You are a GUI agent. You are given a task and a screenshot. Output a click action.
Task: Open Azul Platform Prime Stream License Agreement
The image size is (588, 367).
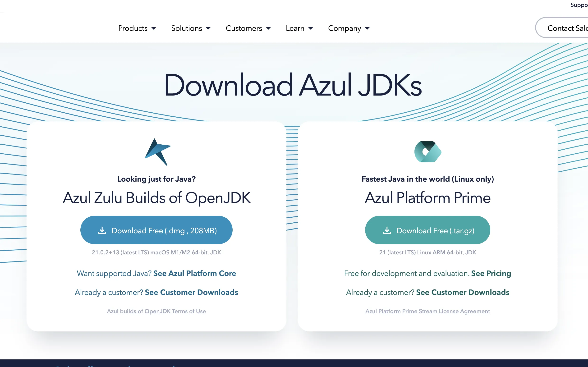(x=427, y=311)
